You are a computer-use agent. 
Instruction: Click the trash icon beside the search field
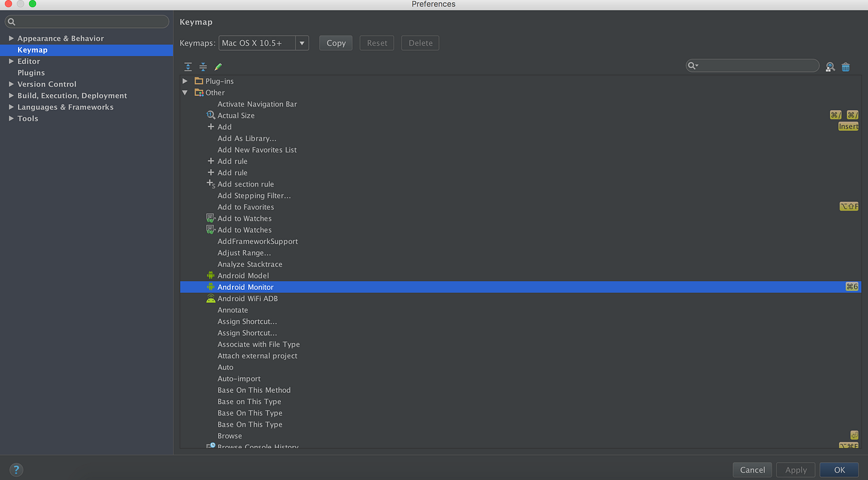[846, 66]
